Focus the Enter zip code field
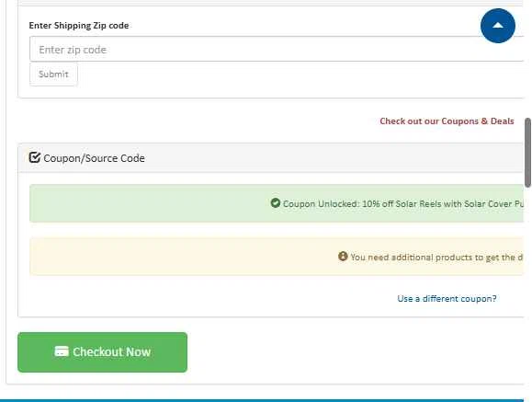 (277, 50)
